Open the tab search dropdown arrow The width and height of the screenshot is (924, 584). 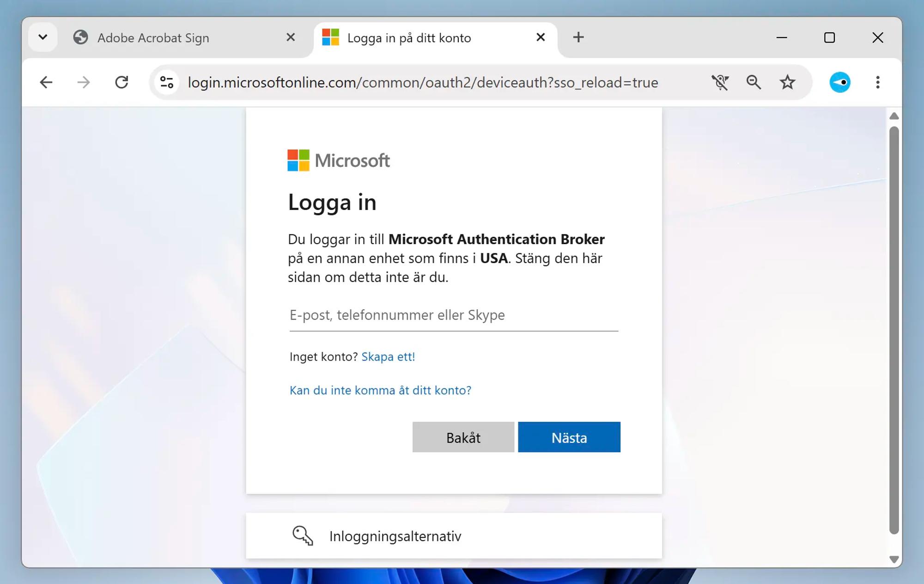(x=43, y=37)
